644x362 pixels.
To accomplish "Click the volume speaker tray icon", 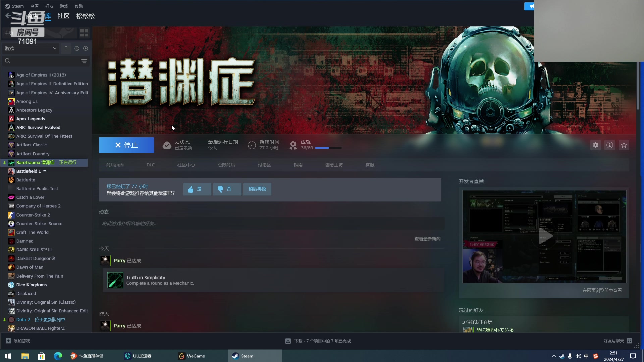I will (578, 356).
